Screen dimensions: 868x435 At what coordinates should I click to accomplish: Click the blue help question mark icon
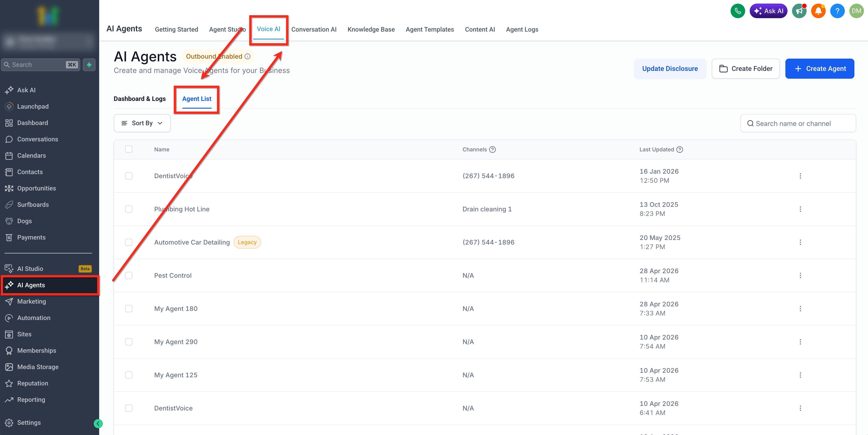[837, 11]
